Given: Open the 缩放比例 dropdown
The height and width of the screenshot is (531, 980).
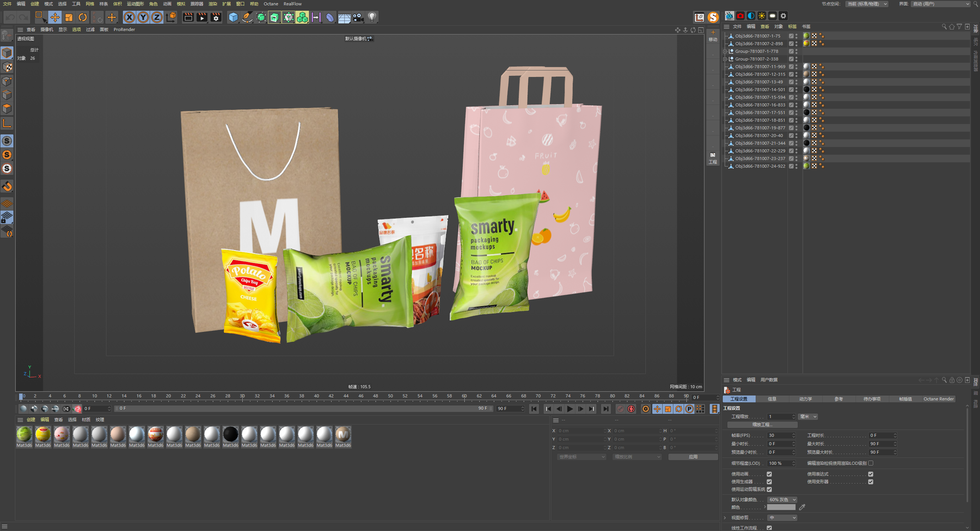Looking at the screenshot, I should (x=637, y=457).
